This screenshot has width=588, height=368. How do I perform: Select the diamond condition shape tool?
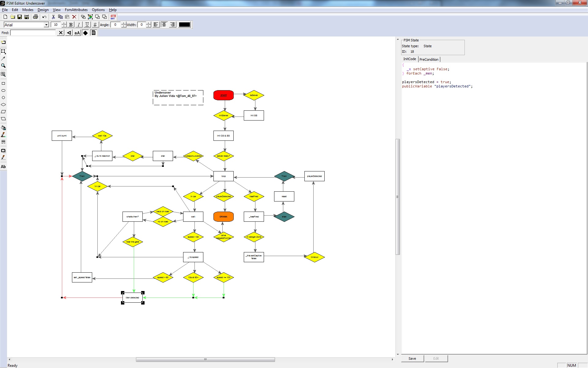click(x=4, y=105)
